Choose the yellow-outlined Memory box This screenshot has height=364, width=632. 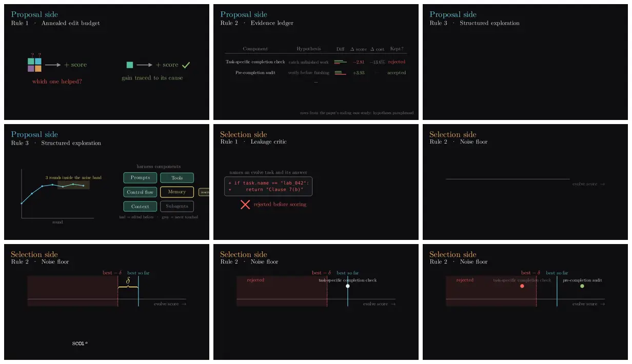click(x=177, y=192)
